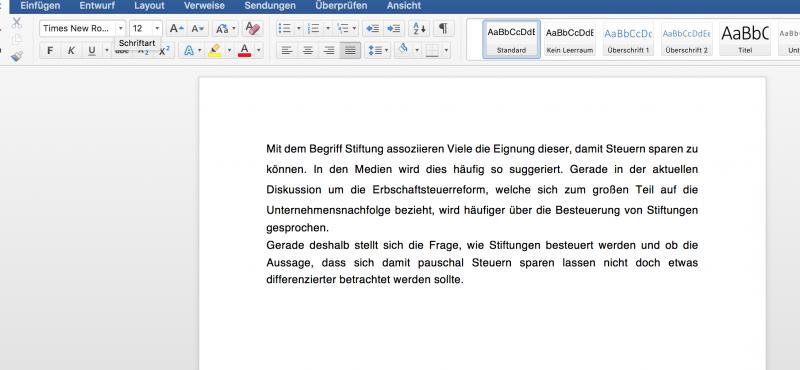Click the bulleted list icon
Viewport: 800px width, 370px height.
285,29
